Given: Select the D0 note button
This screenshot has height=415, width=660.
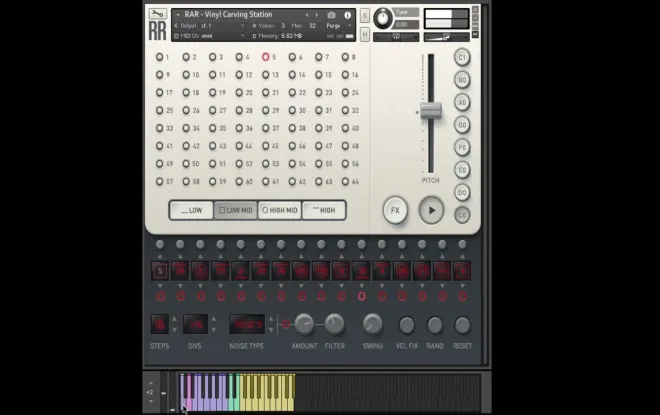Looking at the screenshot, I should (462, 192).
